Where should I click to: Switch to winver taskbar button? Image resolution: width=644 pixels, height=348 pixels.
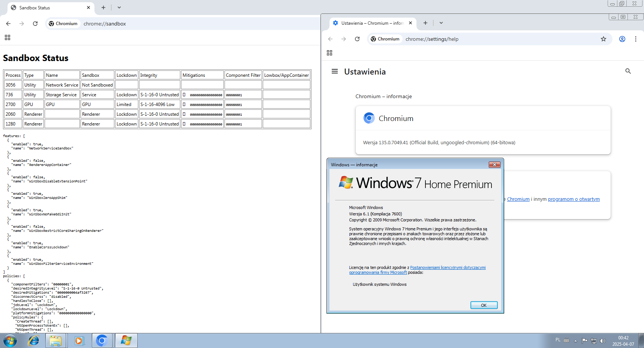(x=126, y=341)
